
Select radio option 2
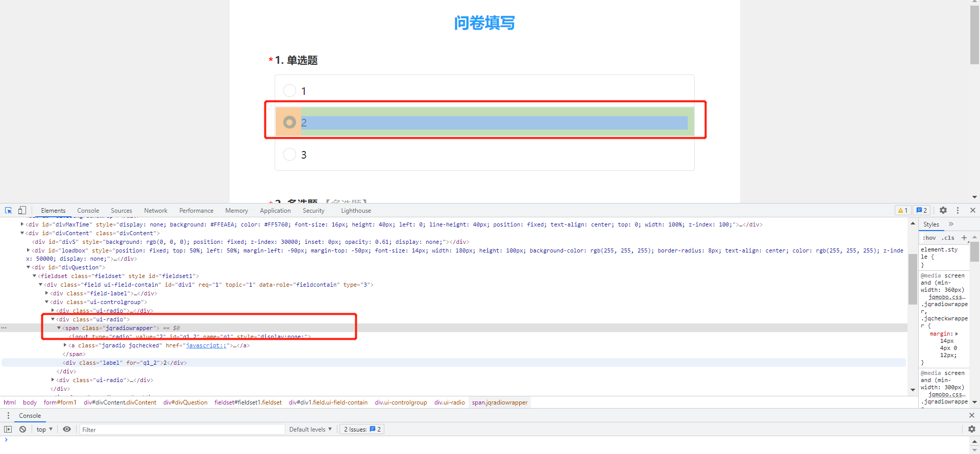(289, 122)
